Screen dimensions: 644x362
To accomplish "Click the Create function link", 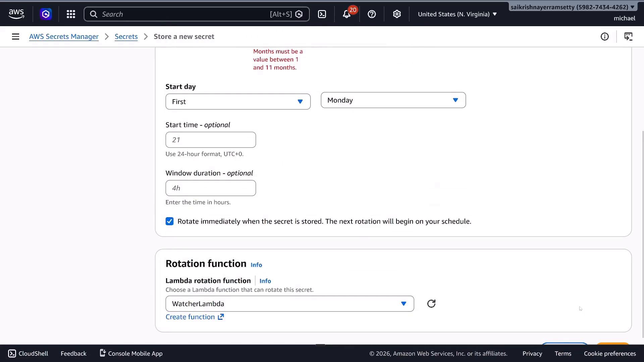I will (x=195, y=317).
